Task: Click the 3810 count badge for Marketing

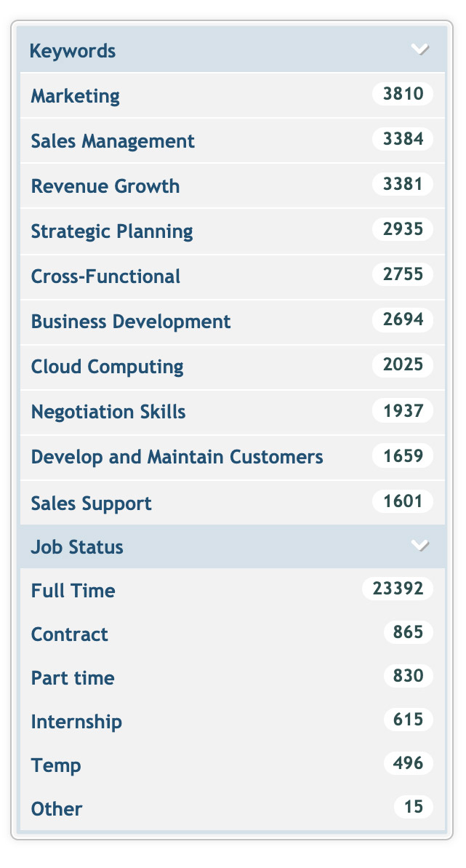Action: [x=403, y=94]
